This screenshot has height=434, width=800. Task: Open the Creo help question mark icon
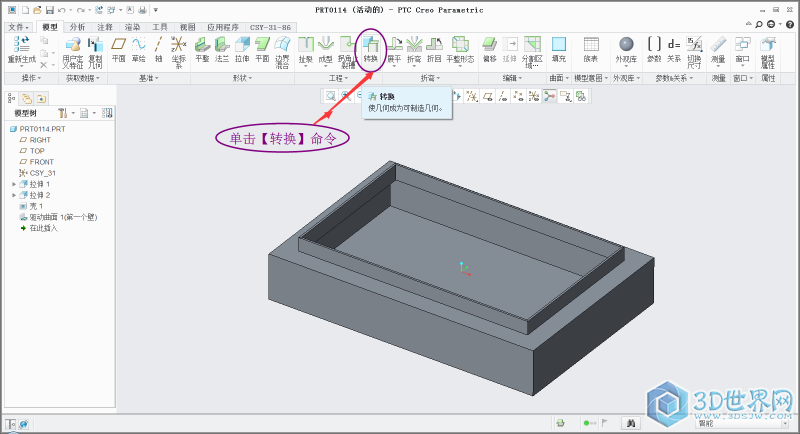[790, 24]
